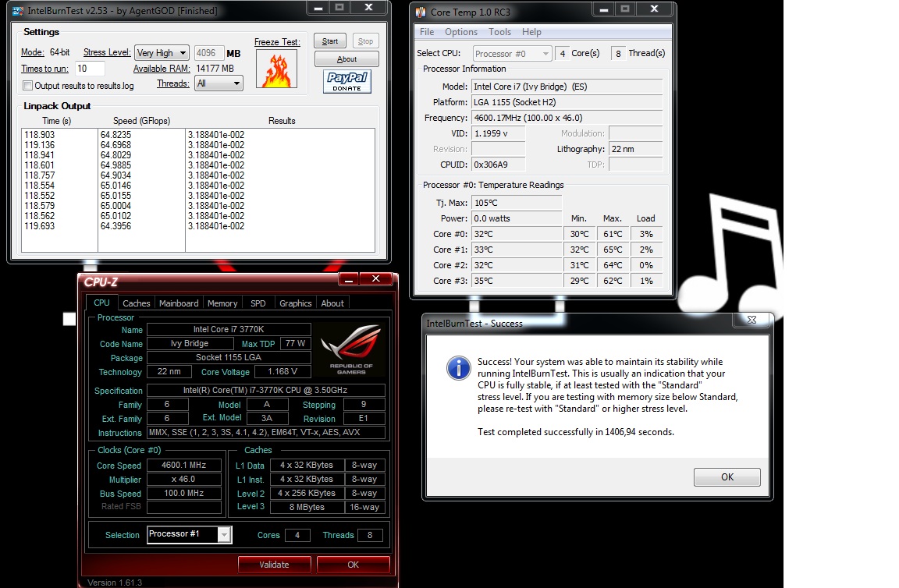Click the Lithography 22 nm value in Core Temp

click(x=635, y=149)
